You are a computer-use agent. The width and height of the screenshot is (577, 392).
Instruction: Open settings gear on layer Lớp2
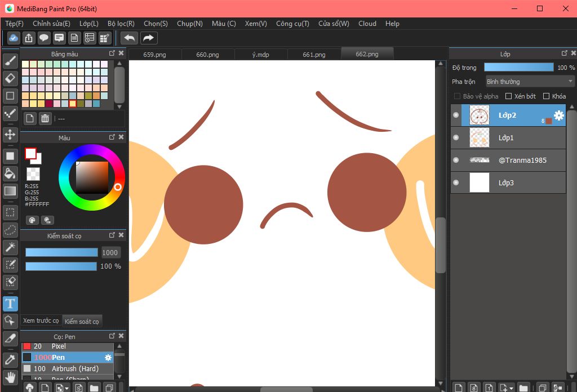(x=558, y=115)
